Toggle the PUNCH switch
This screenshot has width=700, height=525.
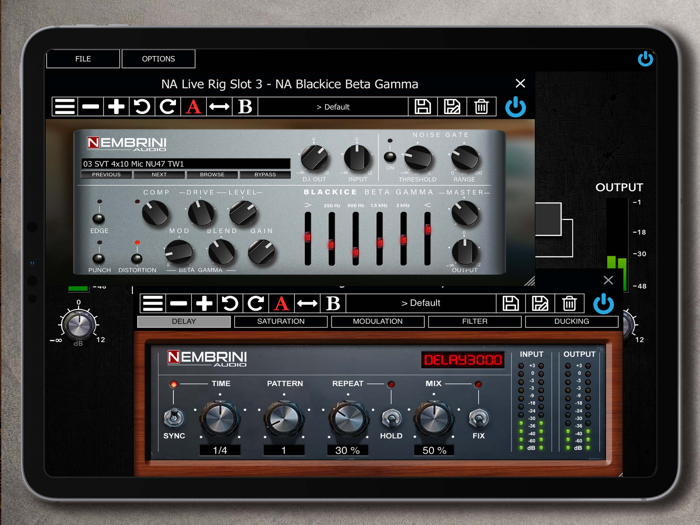point(99,258)
